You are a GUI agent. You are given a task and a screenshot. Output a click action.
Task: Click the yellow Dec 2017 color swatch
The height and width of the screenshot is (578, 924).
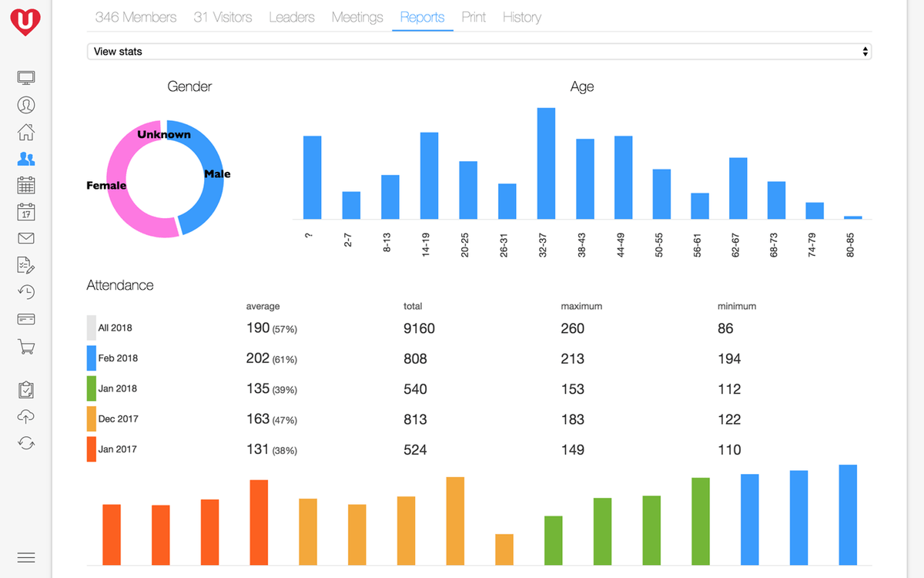click(x=92, y=419)
